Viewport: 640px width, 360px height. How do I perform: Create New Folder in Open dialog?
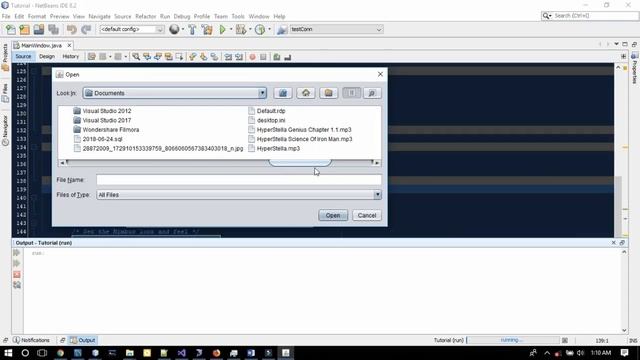[x=329, y=93]
